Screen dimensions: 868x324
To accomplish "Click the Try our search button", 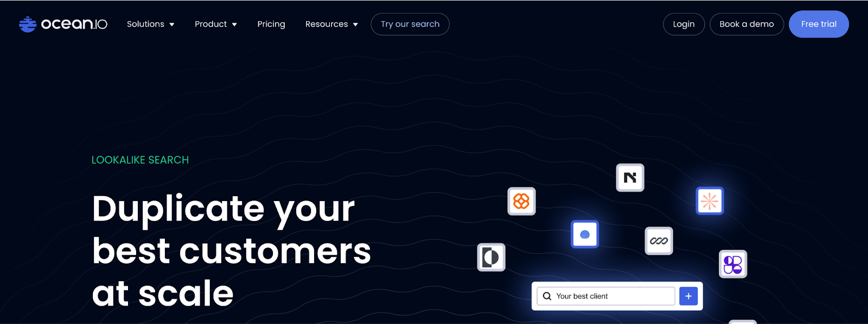I will (410, 24).
